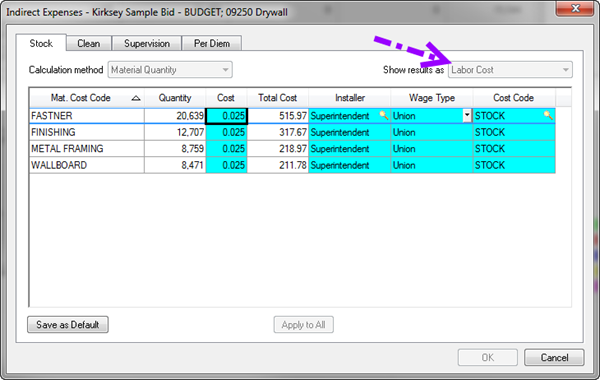Select Union wage type in METAL FRAMING row
600x380 pixels.
pyautogui.click(x=432, y=149)
